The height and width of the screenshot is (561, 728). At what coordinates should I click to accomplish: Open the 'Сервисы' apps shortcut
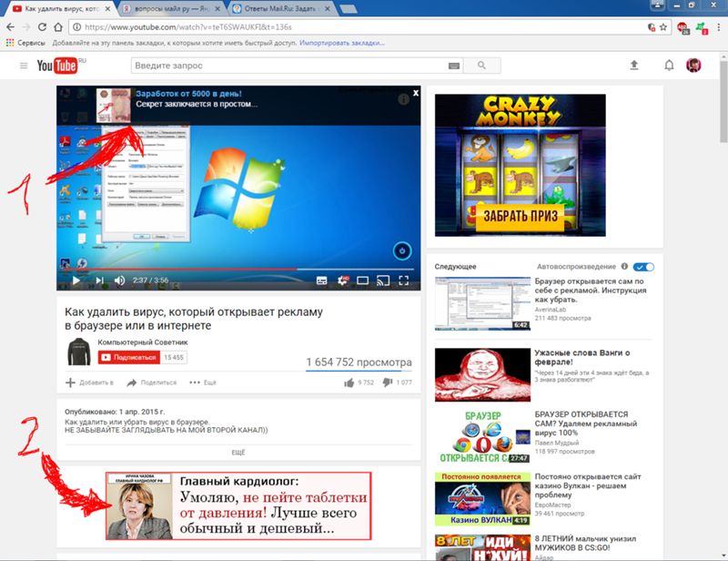point(25,43)
